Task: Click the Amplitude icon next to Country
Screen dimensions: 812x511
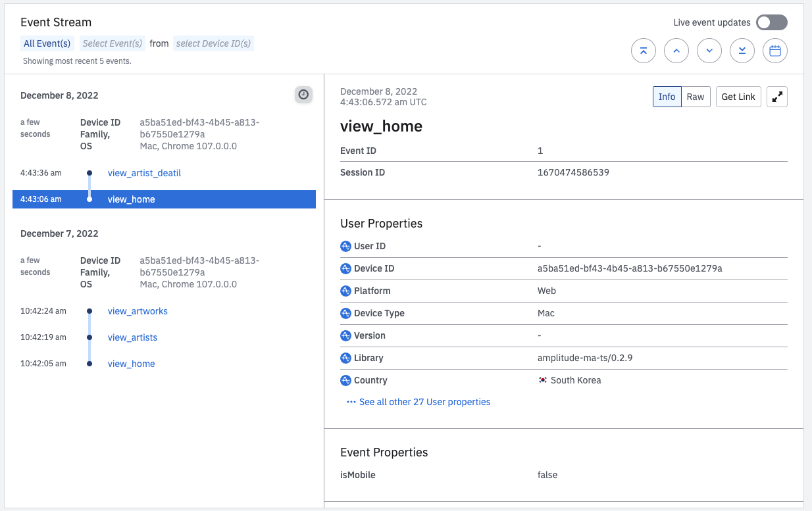Action: click(x=345, y=380)
